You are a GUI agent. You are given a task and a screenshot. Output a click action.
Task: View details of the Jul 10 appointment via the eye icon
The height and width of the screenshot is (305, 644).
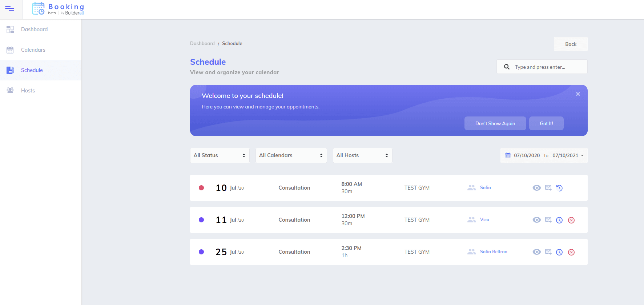pyautogui.click(x=536, y=188)
